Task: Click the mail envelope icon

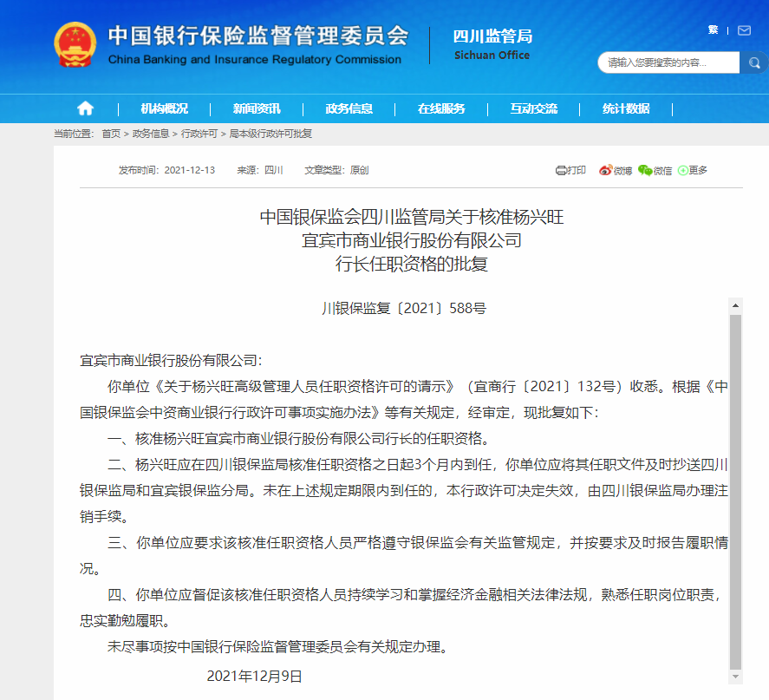Action: click(744, 30)
